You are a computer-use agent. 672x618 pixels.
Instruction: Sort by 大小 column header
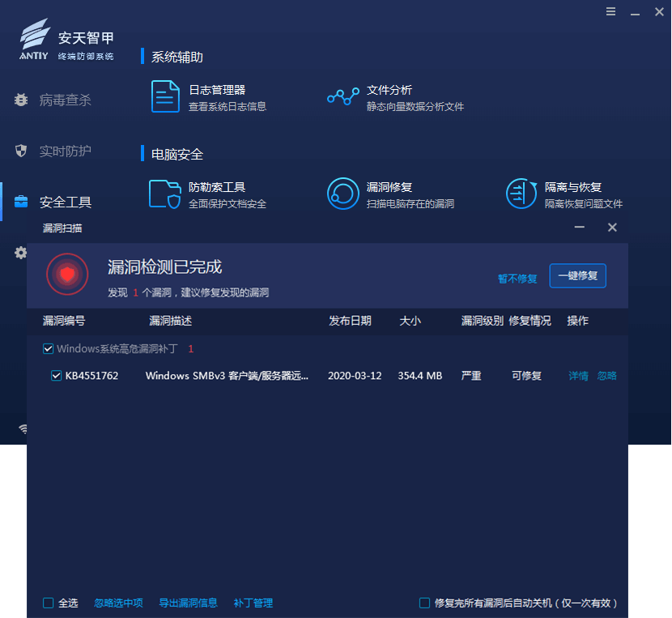point(410,321)
